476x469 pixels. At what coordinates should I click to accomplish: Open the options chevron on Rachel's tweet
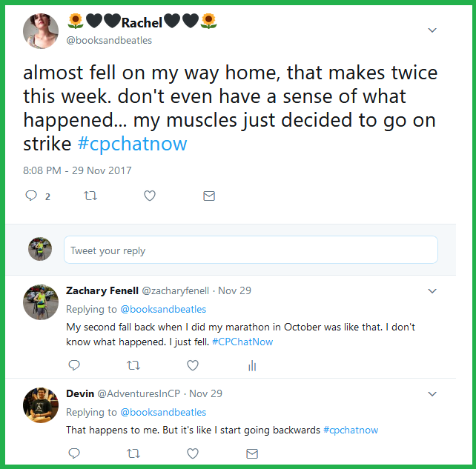(432, 30)
